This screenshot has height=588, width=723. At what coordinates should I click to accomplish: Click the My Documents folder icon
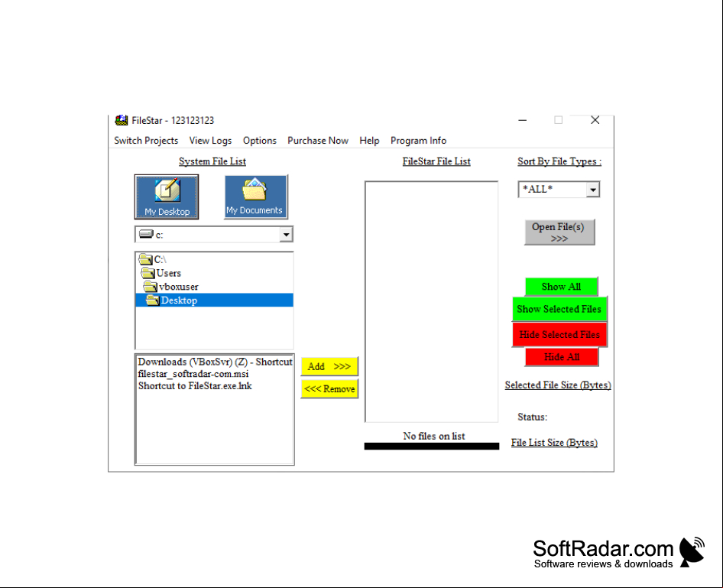click(x=255, y=190)
